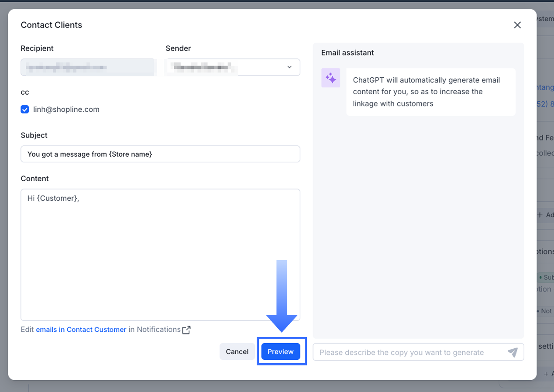Screen dimensions: 554x392
Task: Close the Contact Clients dialog
Action: 517,25
